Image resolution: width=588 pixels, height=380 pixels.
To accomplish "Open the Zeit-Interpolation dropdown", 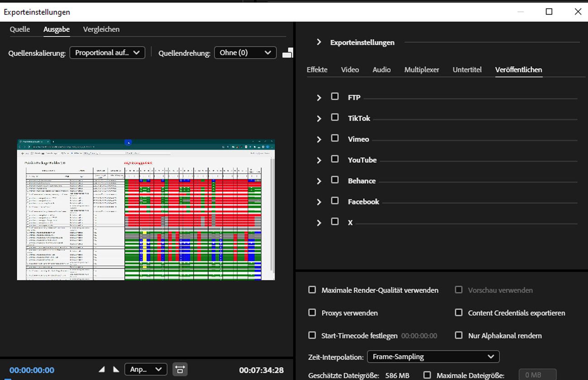I will 433,357.
